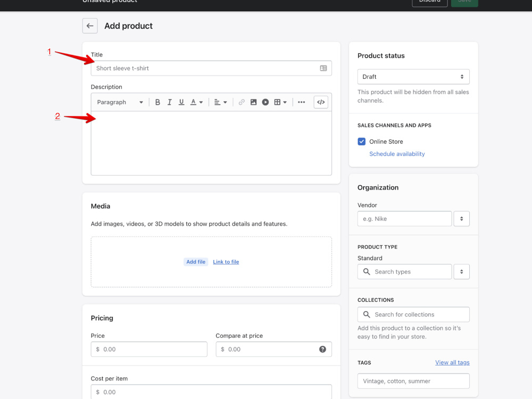Viewport: 532px width, 399px height.
Task: Open the Paragraph style dropdown
Action: click(x=120, y=102)
